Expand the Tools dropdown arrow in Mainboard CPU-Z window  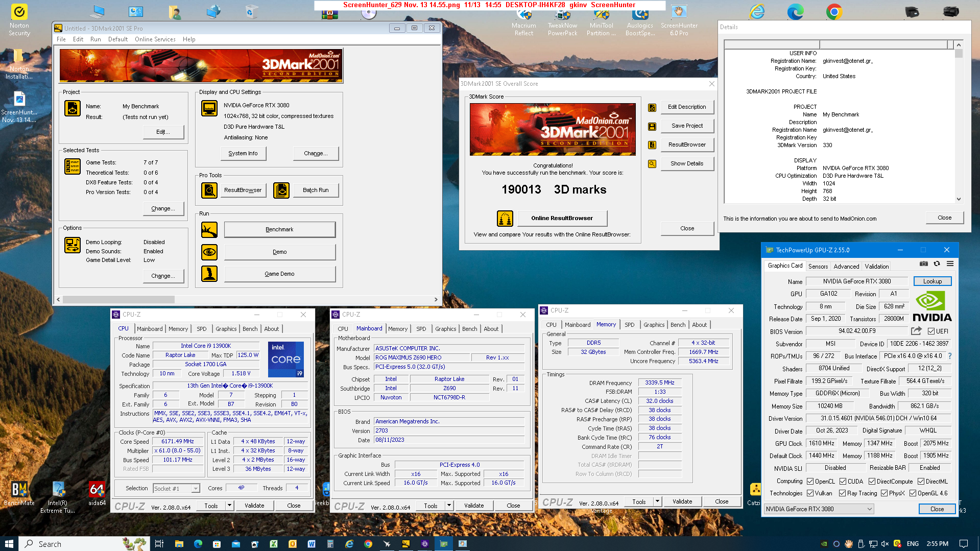(449, 506)
